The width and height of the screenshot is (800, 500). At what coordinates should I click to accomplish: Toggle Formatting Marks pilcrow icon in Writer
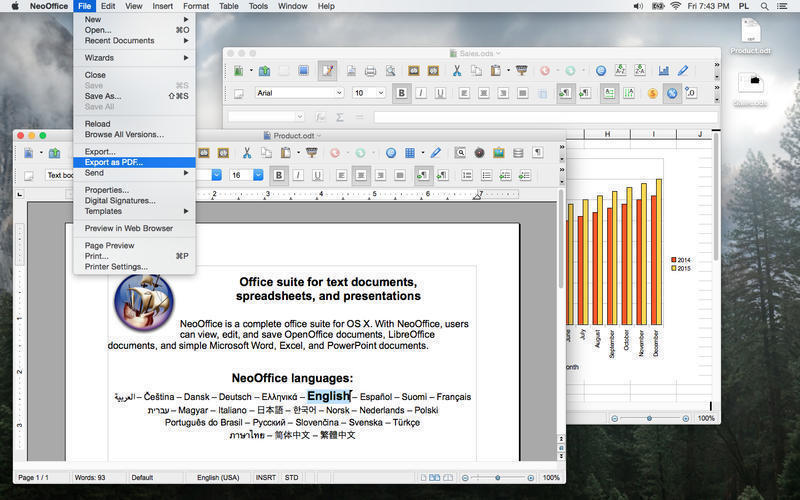(x=538, y=153)
